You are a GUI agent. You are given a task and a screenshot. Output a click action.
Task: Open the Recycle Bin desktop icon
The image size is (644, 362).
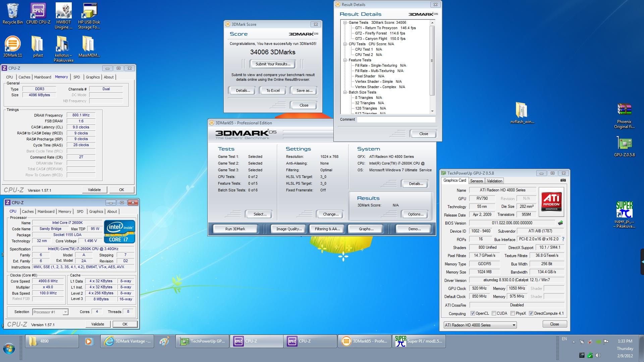13,14
